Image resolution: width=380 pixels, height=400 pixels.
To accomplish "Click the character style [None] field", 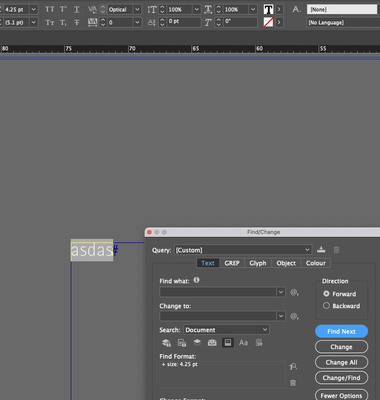I will pyautogui.click(x=342, y=9).
